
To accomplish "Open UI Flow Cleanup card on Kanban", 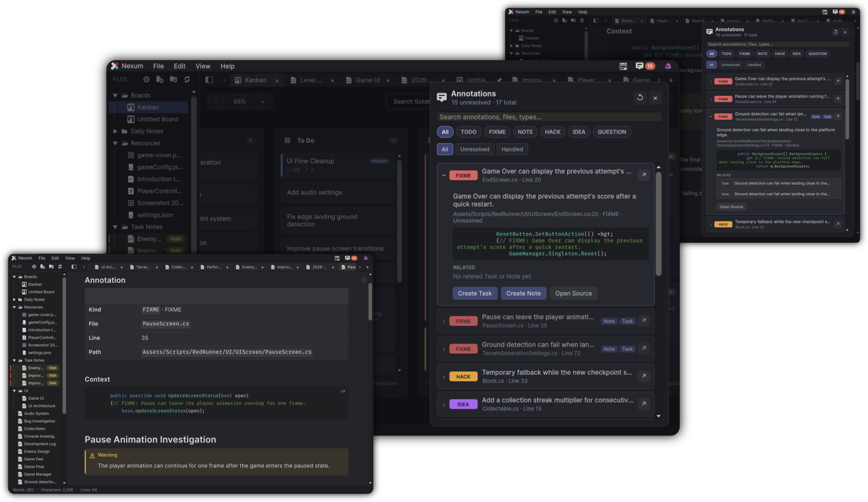I will pyautogui.click(x=338, y=165).
